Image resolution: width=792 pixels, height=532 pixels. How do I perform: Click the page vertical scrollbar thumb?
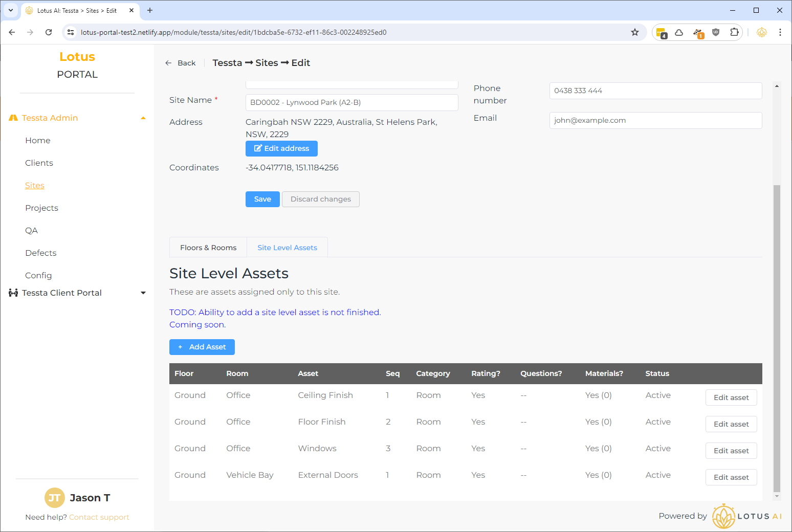click(x=777, y=338)
